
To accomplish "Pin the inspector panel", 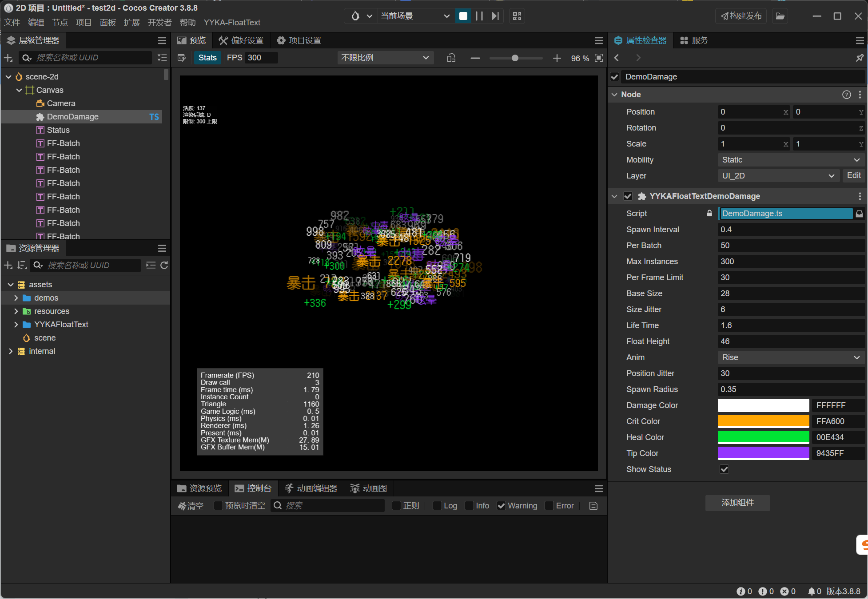I will 860,58.
